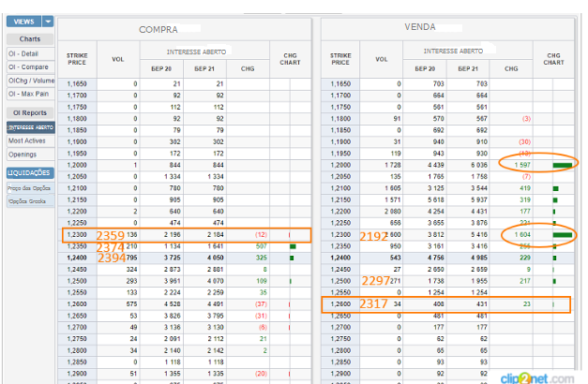588x384 pixels.
Task: Sort Venda table by CHG column header
Action: point(510,68)
